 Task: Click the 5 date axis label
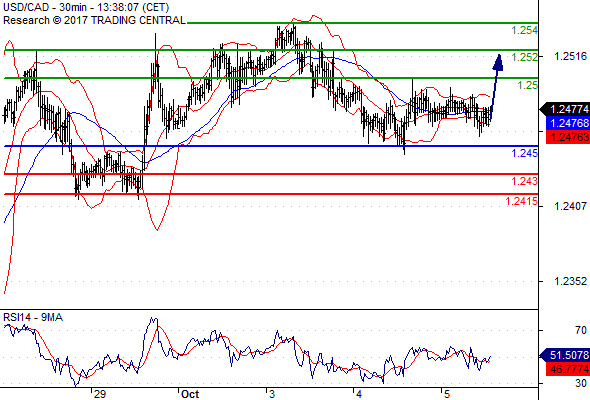(447, 394)
